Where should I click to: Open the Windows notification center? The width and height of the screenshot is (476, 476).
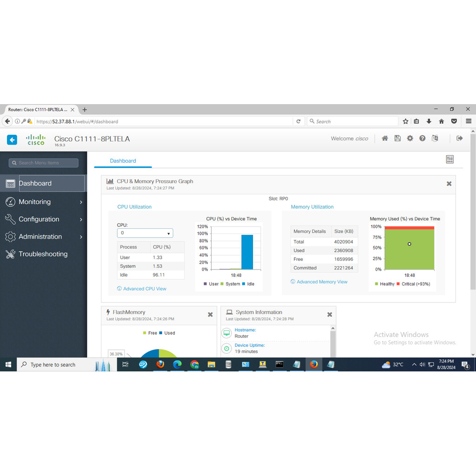coord(465,365)
